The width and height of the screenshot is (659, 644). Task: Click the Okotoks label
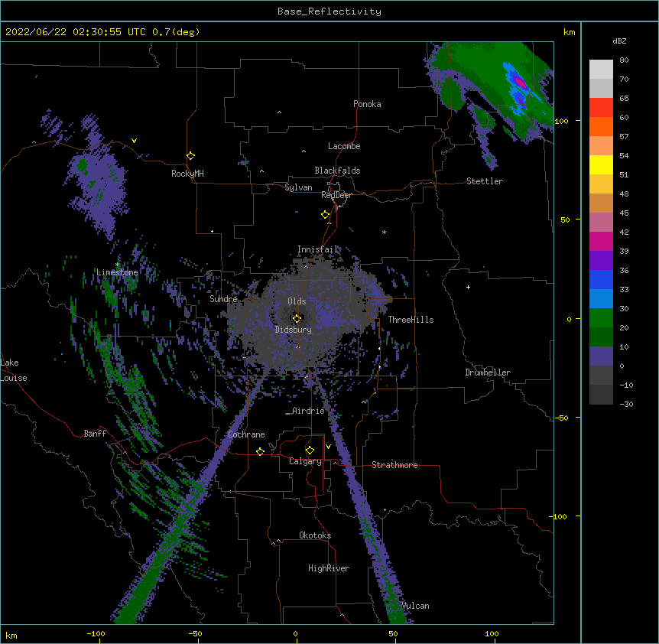pyautogui.click(x=315, y=535)
